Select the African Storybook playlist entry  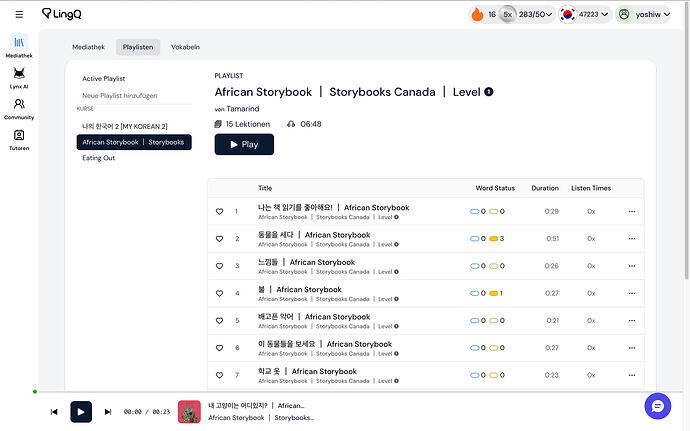[x=134, y=142]
